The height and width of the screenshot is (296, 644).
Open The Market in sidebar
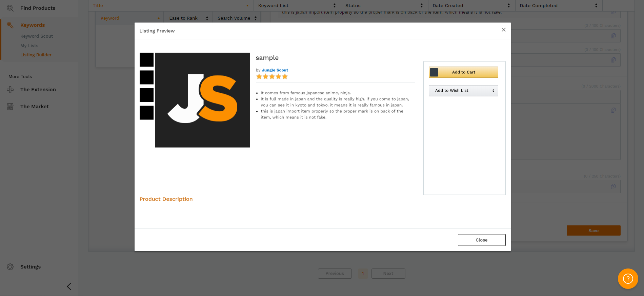35,107
